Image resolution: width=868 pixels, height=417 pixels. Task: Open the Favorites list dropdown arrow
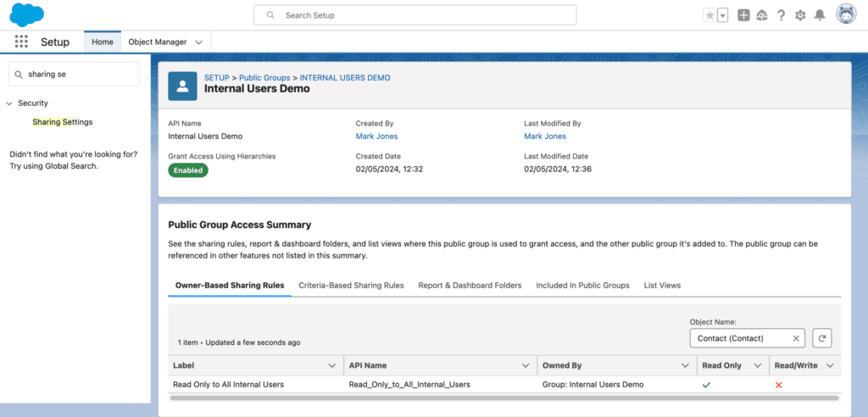click(722, 15)
